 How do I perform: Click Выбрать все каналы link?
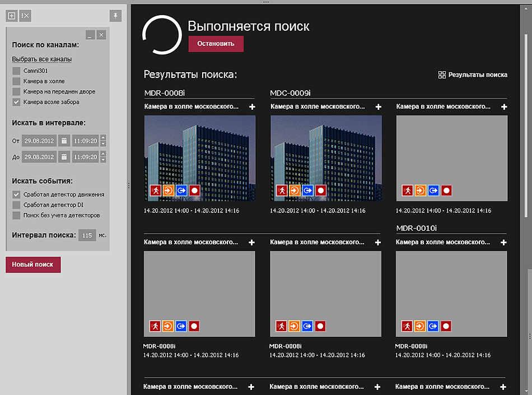tap(42, 59)
